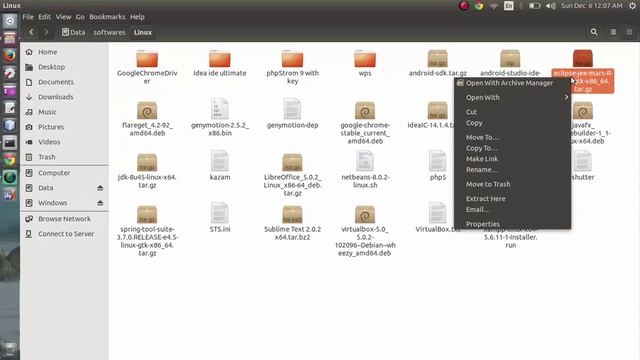Viewport: 640px width, 360px height.
Task: Click Browse Network in sidebar
Action: pyautogui.click(x=64, y=219)
